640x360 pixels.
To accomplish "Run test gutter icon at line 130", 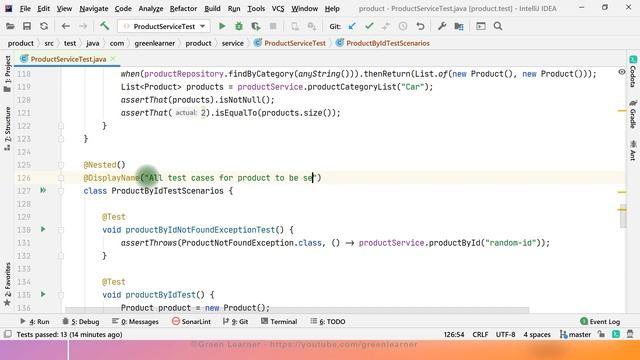I will point(43,229).
